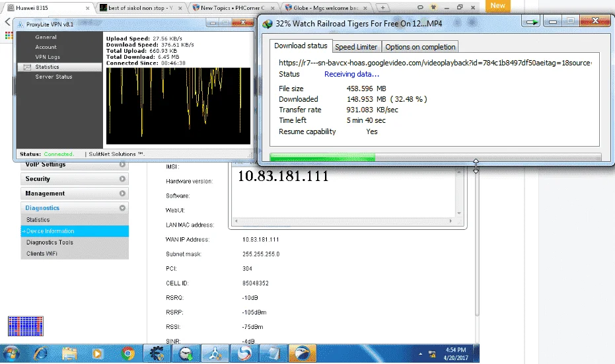615x364 pixels.
Task: Click the ProxyLite VPN title bar icon
Action: coord(20,24)
